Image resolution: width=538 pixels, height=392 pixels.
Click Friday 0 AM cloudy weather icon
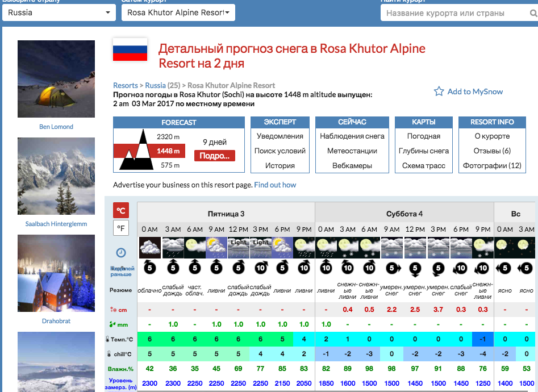point(150,248)
